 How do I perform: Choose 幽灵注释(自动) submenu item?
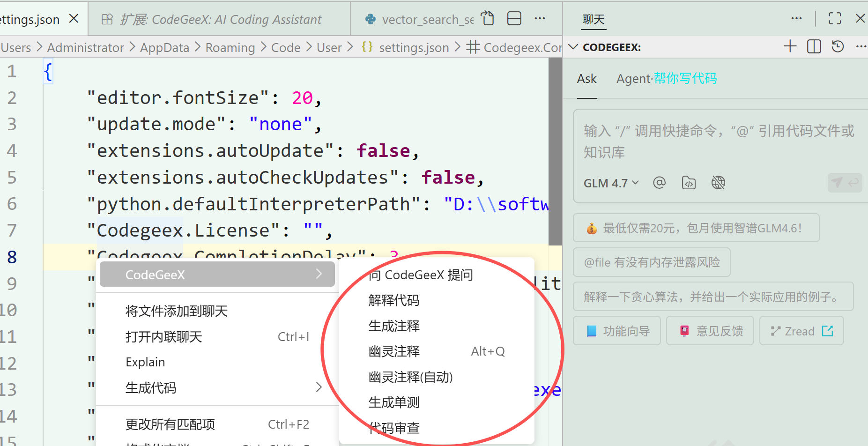coord(437,377)
